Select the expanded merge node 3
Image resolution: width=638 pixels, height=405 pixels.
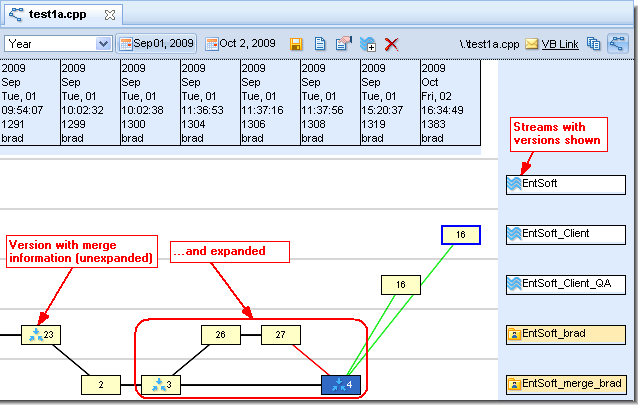pyautogui.click(x=160, y=384)
